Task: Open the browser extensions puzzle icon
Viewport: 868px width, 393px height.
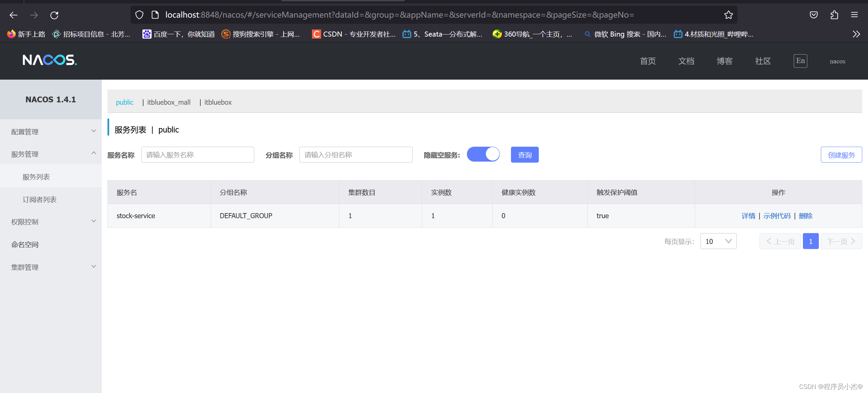Action: point(834,15)
